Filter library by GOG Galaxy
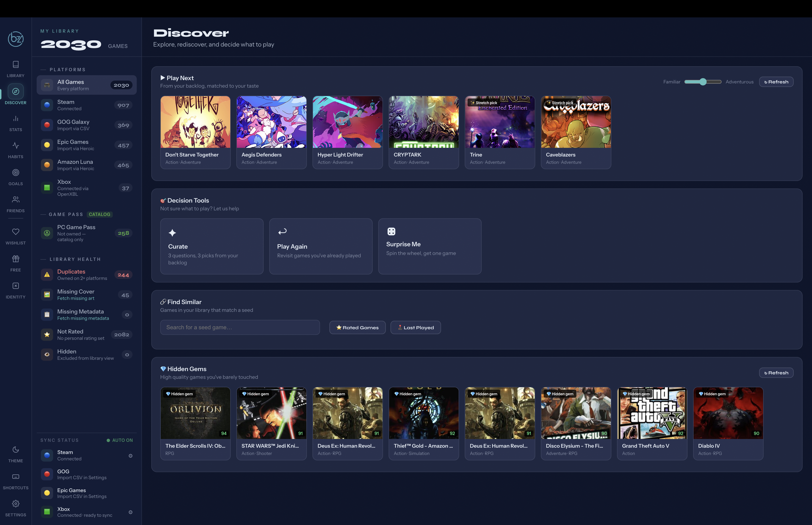Image resolution: width=812 pixels, height=525 pixels. [x=86, y=125]
